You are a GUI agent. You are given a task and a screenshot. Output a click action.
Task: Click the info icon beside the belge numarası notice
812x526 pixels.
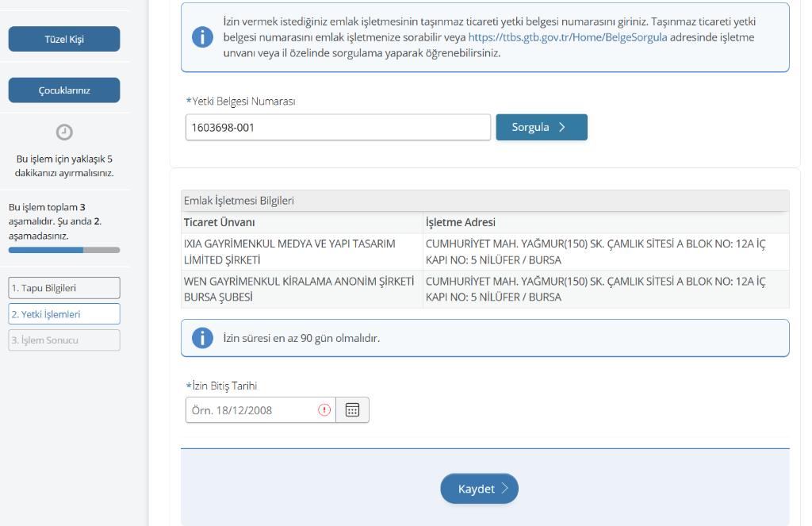pos(202,37)
